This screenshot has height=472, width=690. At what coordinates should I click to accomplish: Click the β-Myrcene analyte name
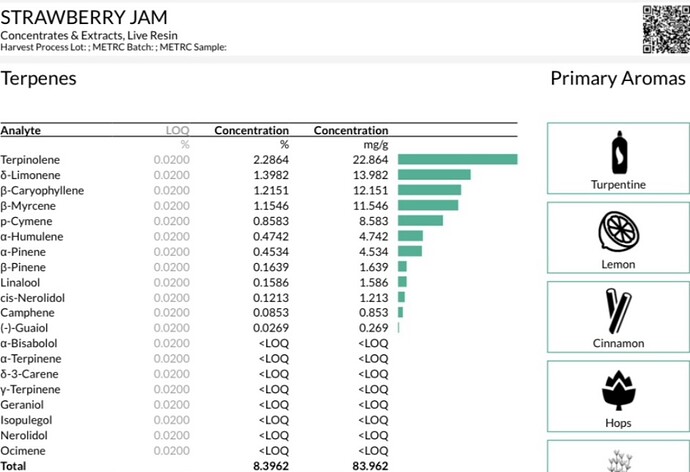tap(28, 206)
